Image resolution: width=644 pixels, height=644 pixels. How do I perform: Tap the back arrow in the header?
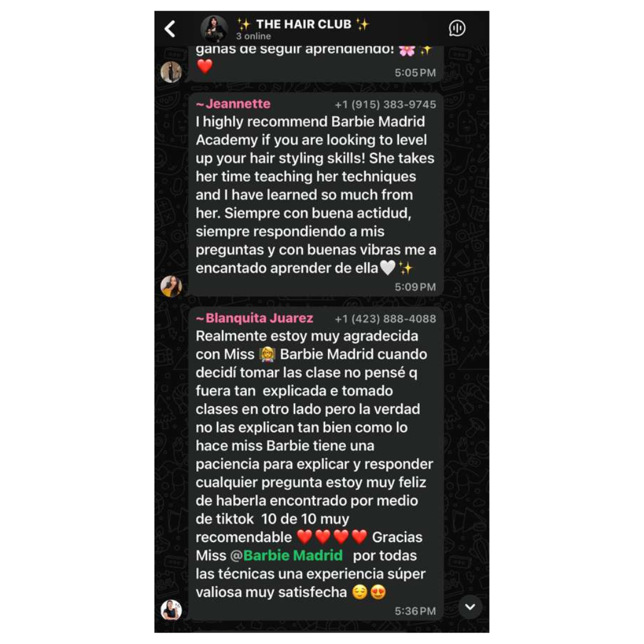[x=170, y=29]
